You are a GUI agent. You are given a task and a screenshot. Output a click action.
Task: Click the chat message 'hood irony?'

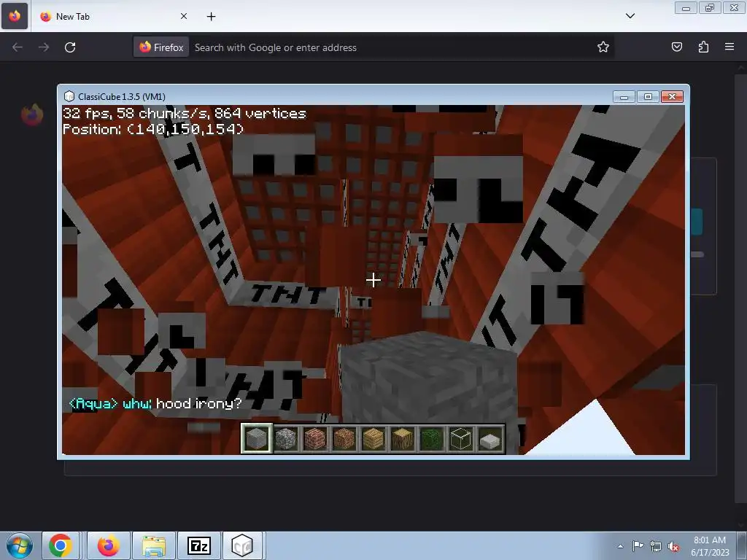point(198,404)
